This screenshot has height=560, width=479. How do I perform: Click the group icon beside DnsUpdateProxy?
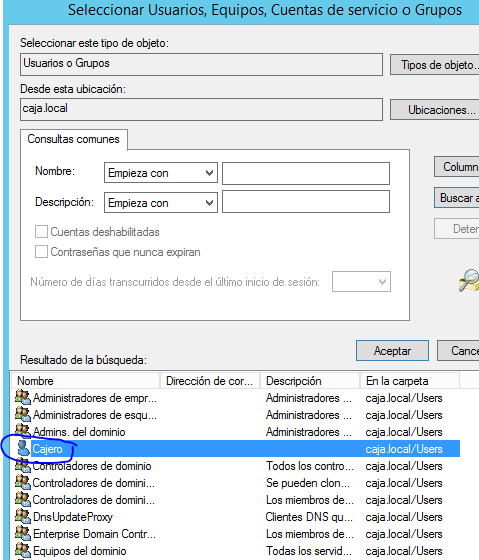(23, 516)
